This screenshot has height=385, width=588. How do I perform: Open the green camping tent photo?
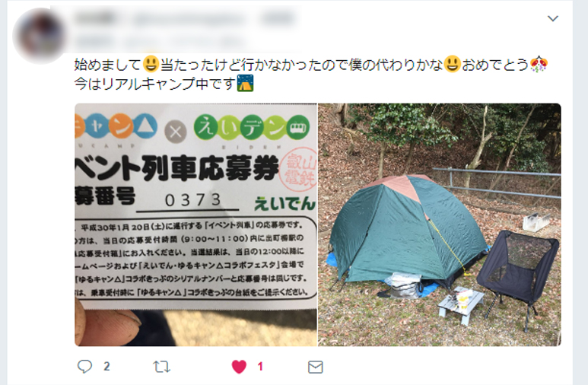tap(440, 224)
